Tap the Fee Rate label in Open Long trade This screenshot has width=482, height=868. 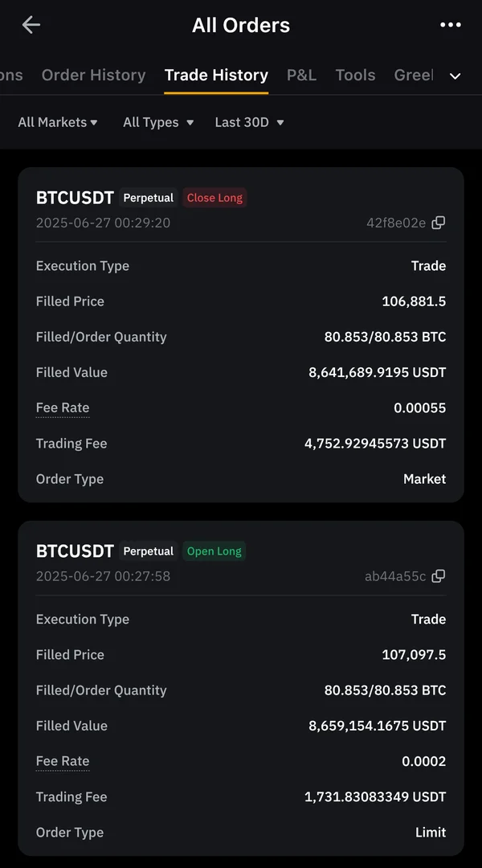click(x=63, y=761)
